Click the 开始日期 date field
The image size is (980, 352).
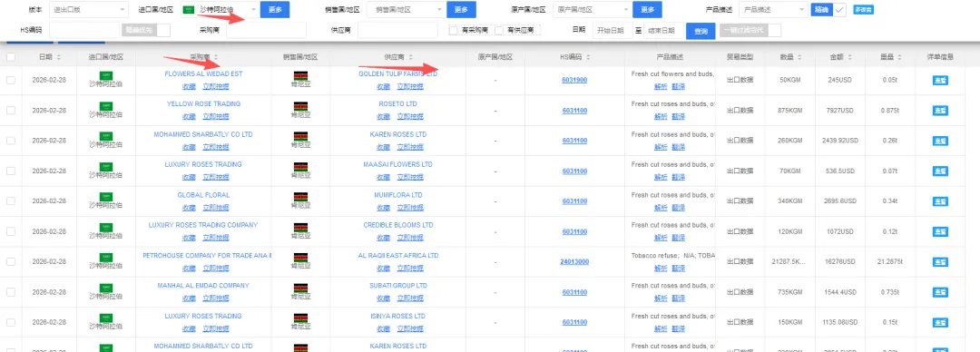612,30
